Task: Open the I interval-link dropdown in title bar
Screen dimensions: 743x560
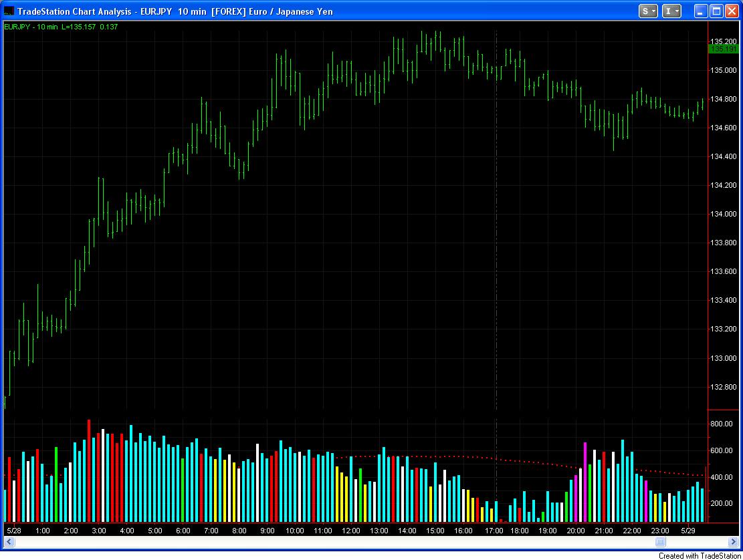Action: [x=671, y=11]
